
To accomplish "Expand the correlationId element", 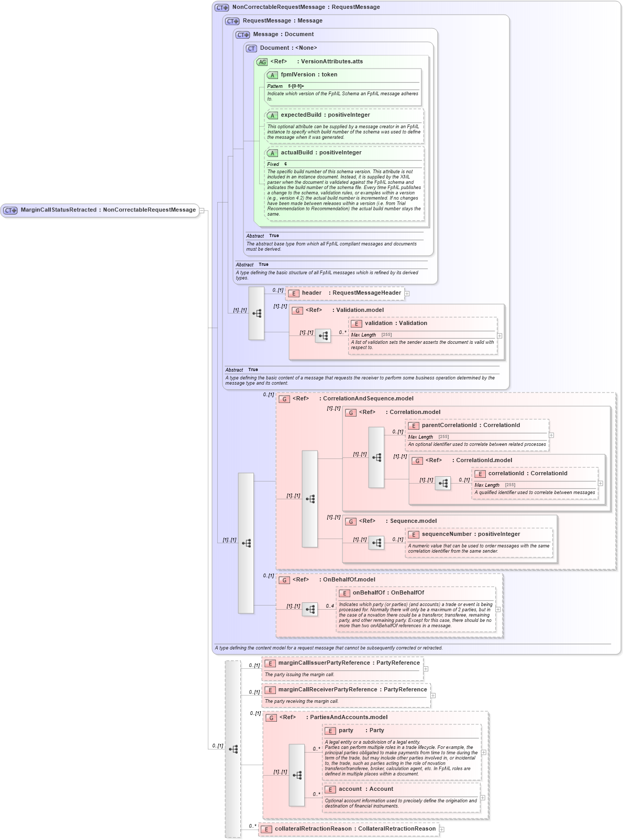I will pyautogui.click(x=600, y=484).
